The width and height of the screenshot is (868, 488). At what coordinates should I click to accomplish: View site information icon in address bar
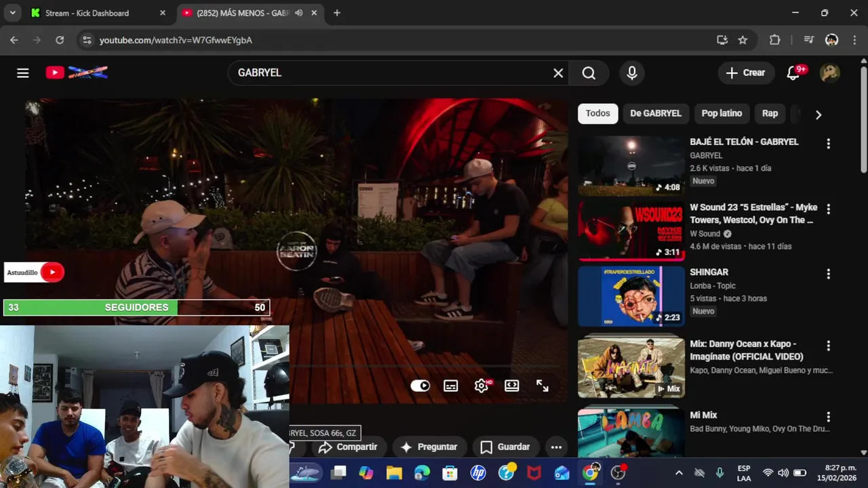87,40
